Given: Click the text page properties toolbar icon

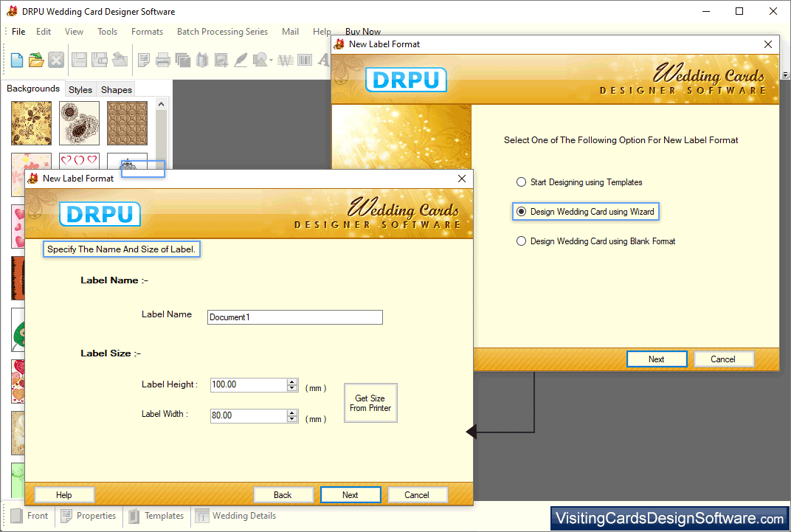Looking at the screenshot, I should pyautogui.click(x=144, y=60).
